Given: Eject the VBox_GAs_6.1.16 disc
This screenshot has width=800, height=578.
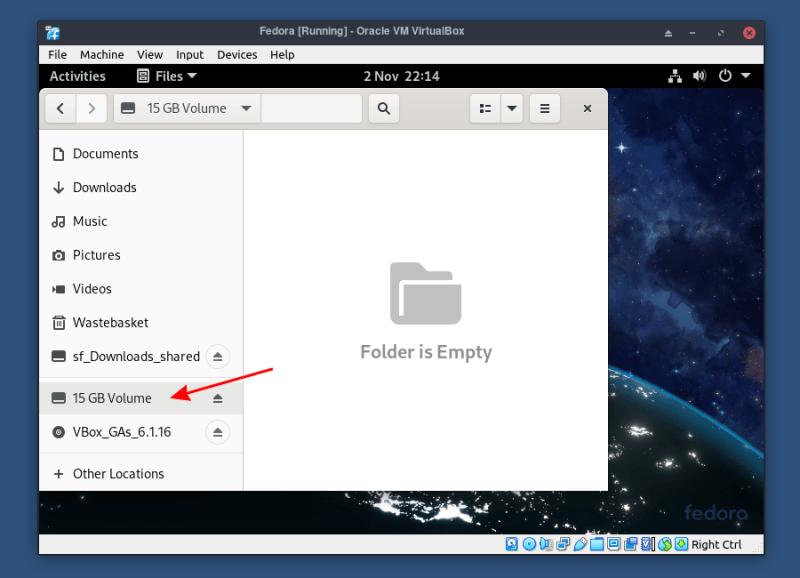Looking at the screenshot, I should [218, 432].
